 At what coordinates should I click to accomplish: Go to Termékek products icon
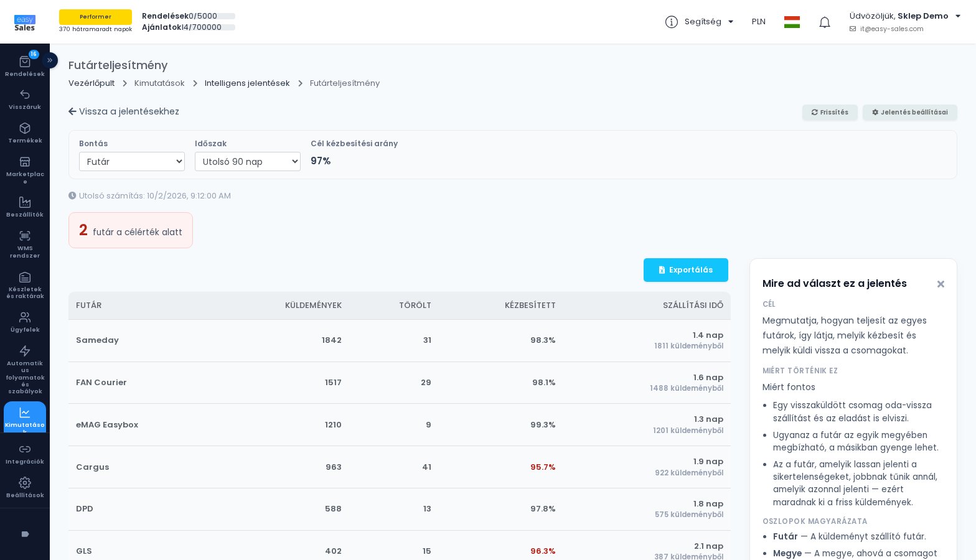(x=25, y=133)
